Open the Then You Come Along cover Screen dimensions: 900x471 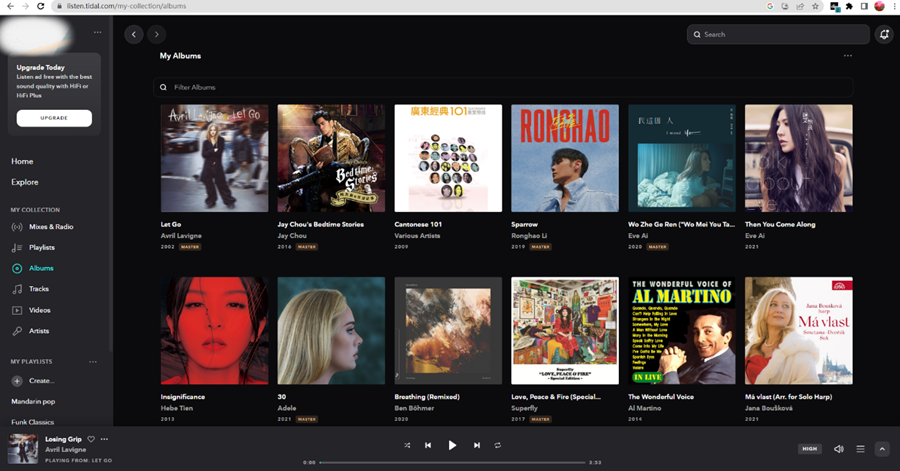(798, 158)
